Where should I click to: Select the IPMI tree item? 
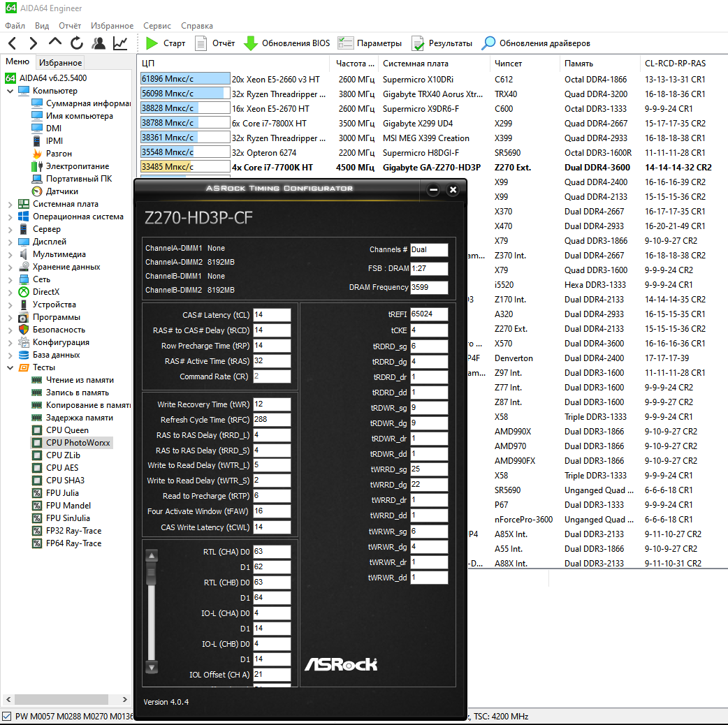pos(48,140)
